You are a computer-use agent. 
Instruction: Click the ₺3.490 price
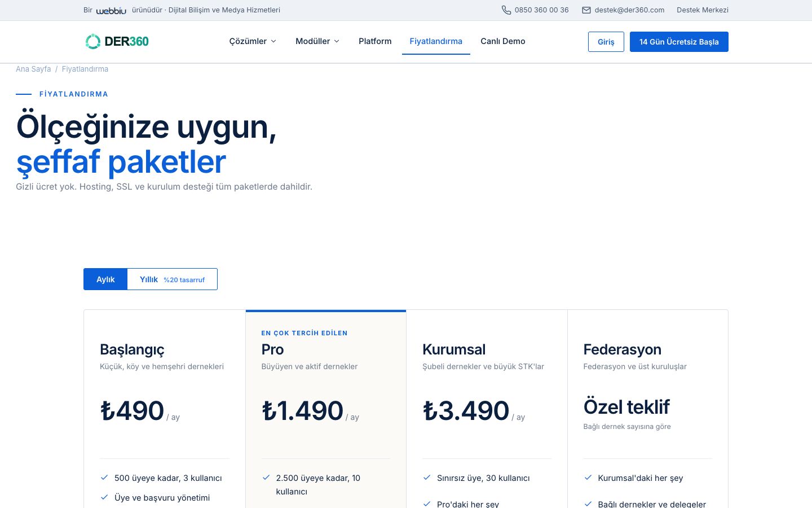(x=466, y=410)
